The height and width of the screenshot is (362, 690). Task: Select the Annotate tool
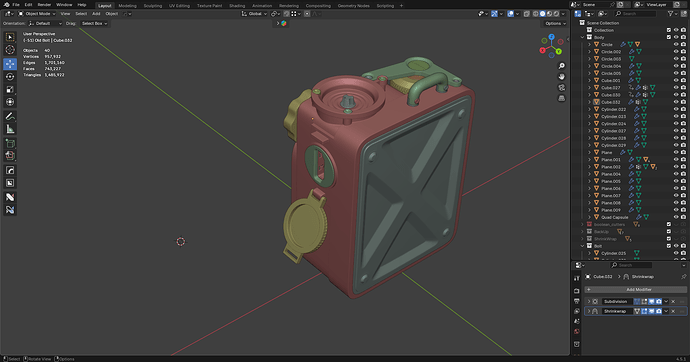(x=10, y=117)
